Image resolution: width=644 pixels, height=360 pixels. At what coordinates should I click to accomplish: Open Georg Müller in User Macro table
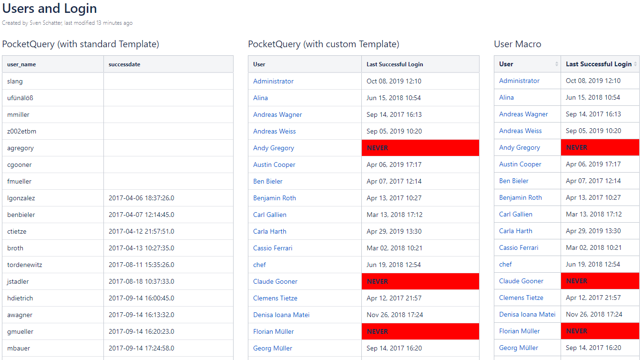519,348
